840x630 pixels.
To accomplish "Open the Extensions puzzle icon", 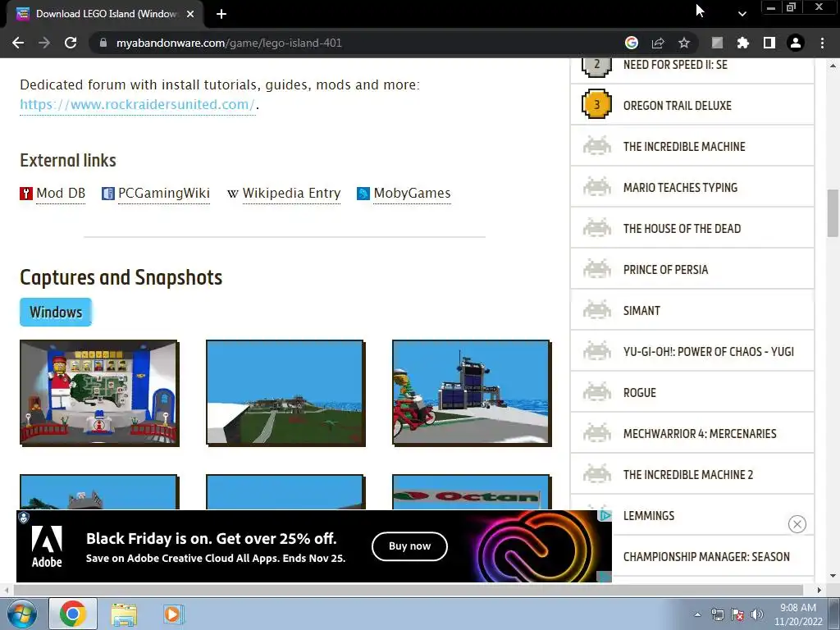I will [x=742, y=43].
